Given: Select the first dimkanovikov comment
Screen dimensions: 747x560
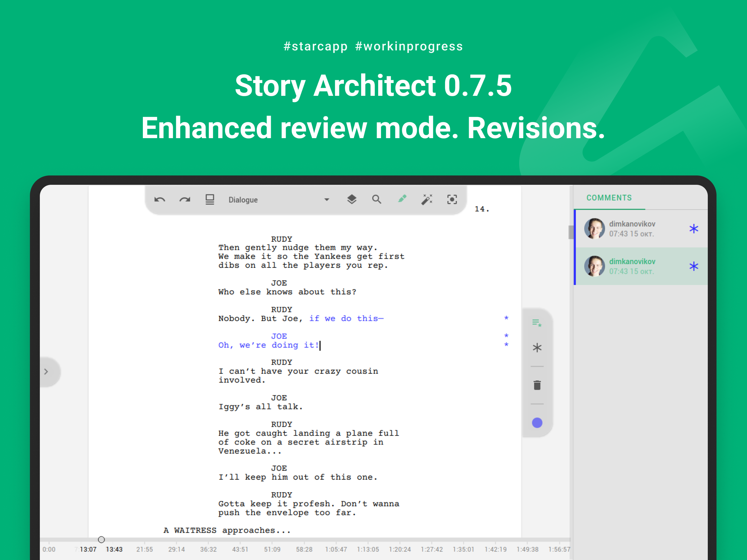Looking at the screenshot, I should [x=632, y=229].
